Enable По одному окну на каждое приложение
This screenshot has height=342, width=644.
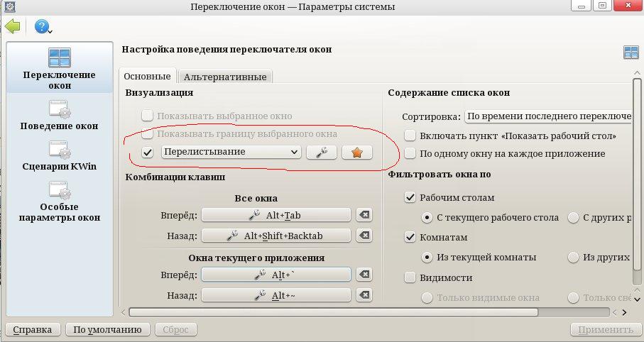[x=410, y=153]
